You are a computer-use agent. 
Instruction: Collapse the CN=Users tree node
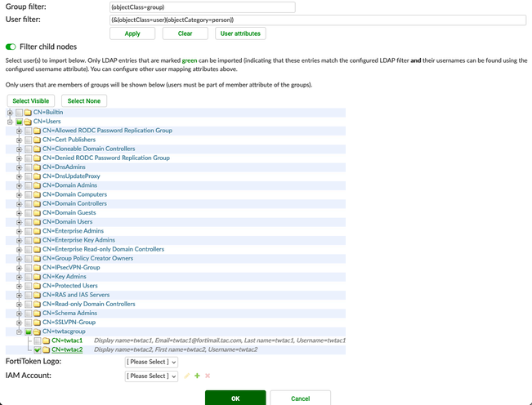click(x=10, y=122)
